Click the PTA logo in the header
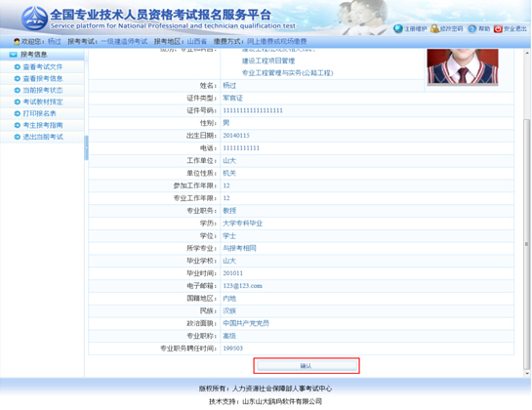The image size is (532, 410). tap(34, 19)
